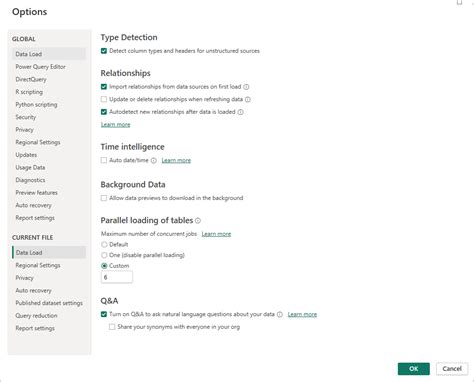474x382 pixels.
Task: Click Learn more link under Relationships
Action: 116,125
